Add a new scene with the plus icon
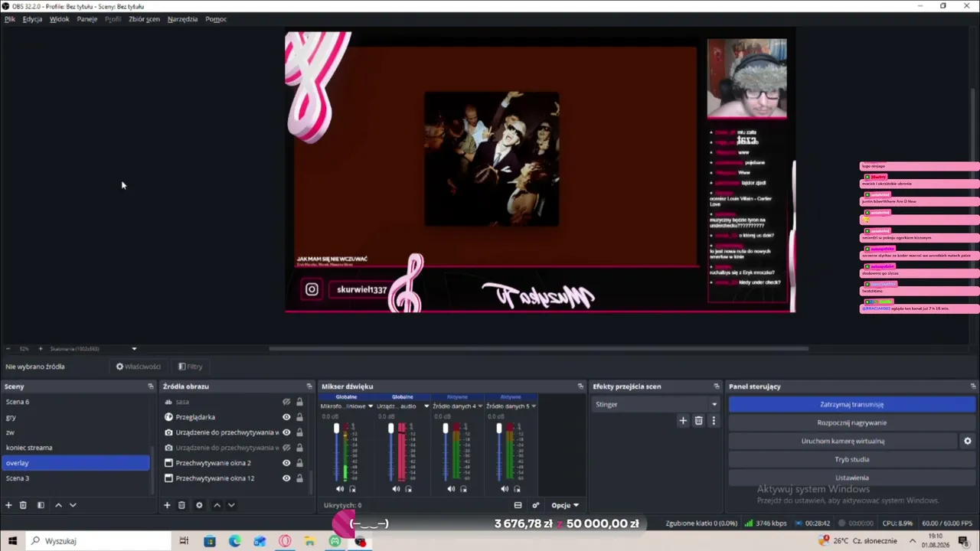 9,505
